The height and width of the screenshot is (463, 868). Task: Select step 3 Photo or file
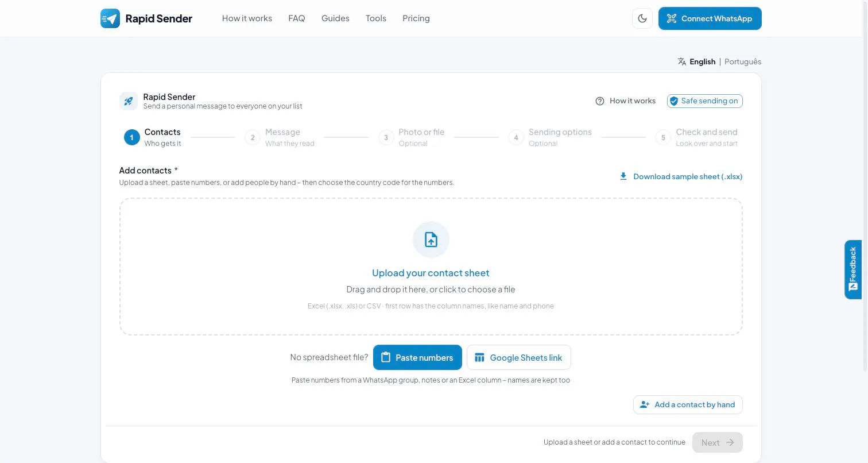tap(411, 137)
